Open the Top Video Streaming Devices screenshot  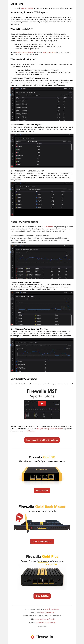pos(42,104)
